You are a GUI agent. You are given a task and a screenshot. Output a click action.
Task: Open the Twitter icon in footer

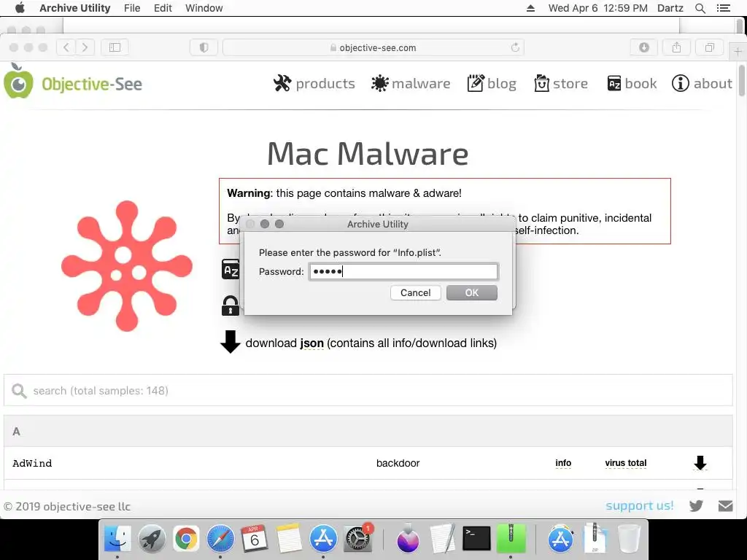pyautogui.click(x=696, y=506)
